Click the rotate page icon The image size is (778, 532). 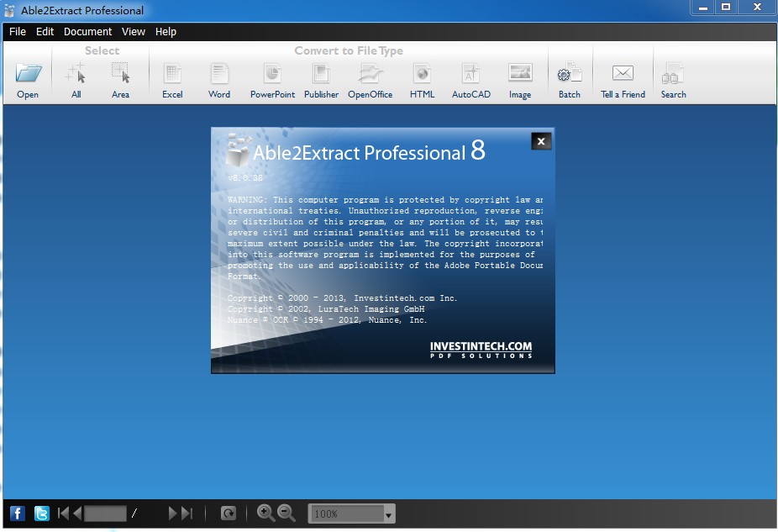coord(229,514)
